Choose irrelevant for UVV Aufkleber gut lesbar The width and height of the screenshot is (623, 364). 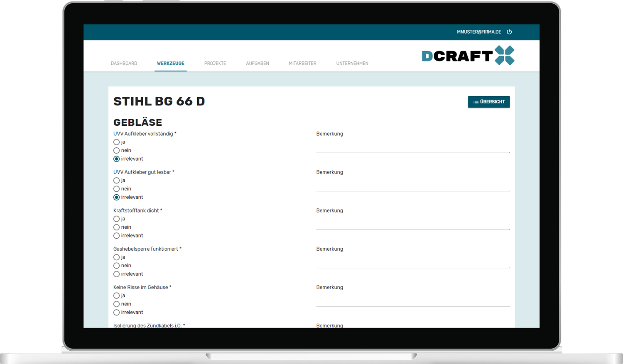click(117, 197)
